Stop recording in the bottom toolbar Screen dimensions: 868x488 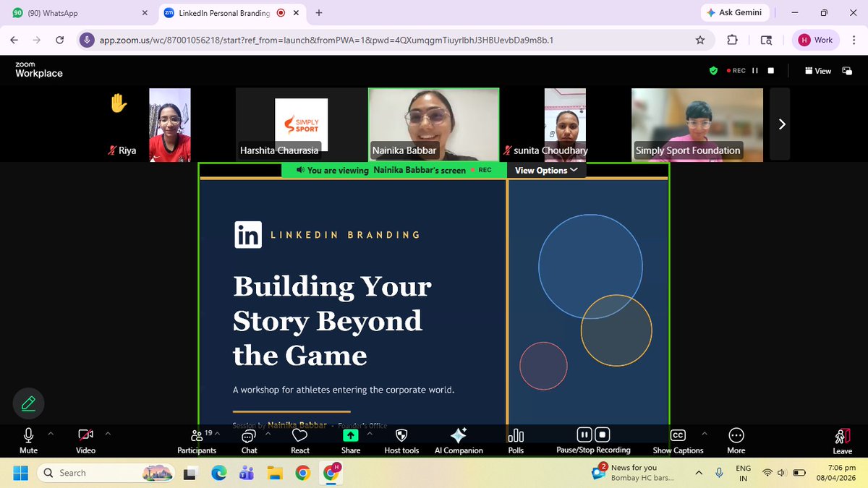[603, 435]
